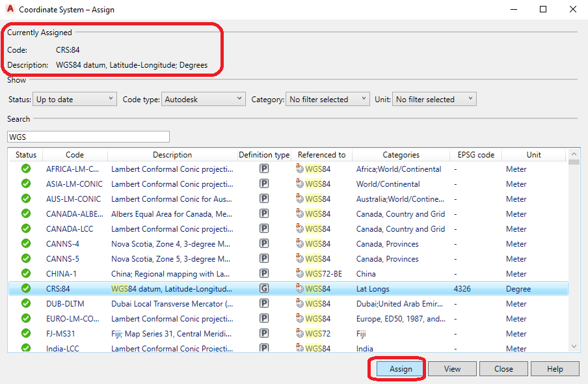Click the EPSG code value 4326
This screenshot has width=588, height=384.
[x=462, y=289]
